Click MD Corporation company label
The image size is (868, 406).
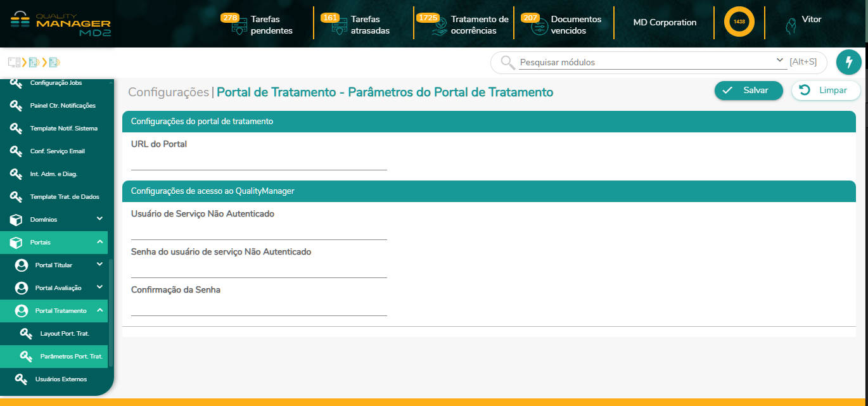click(x=665, y=22)
